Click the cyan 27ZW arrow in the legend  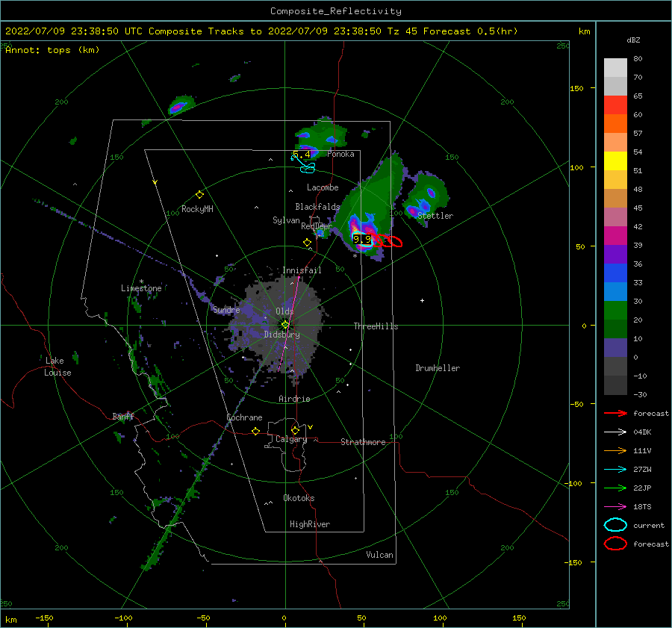click(x=615, y=470)
